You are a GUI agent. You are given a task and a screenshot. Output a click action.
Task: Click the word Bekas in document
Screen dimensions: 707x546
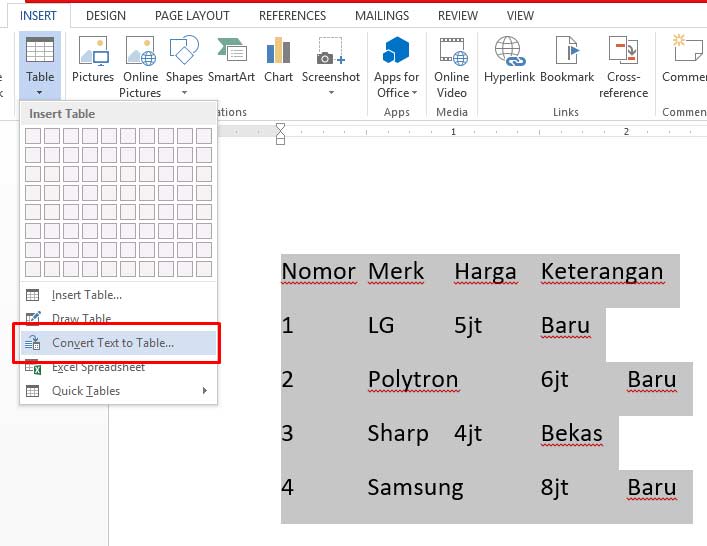[x=572, y=434]
